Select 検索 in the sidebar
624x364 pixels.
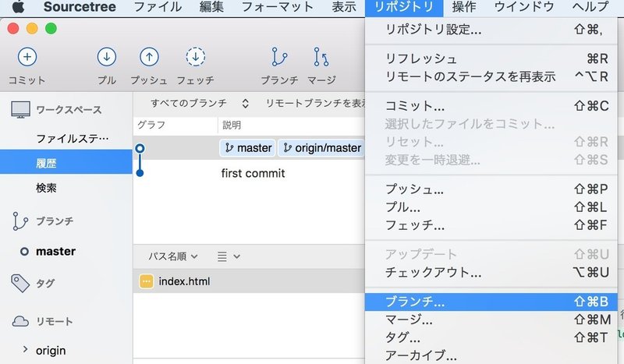click(66, 187)
